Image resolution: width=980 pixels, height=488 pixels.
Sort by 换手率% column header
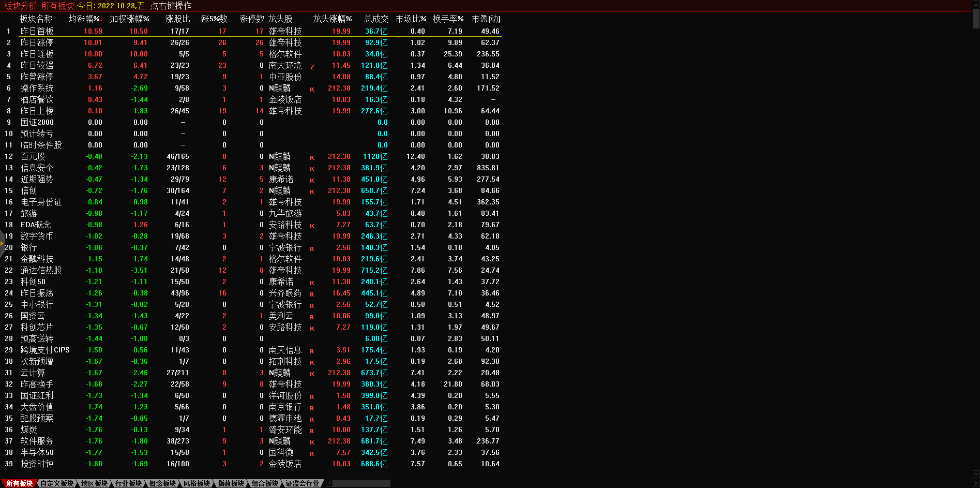tap(448, 19)
